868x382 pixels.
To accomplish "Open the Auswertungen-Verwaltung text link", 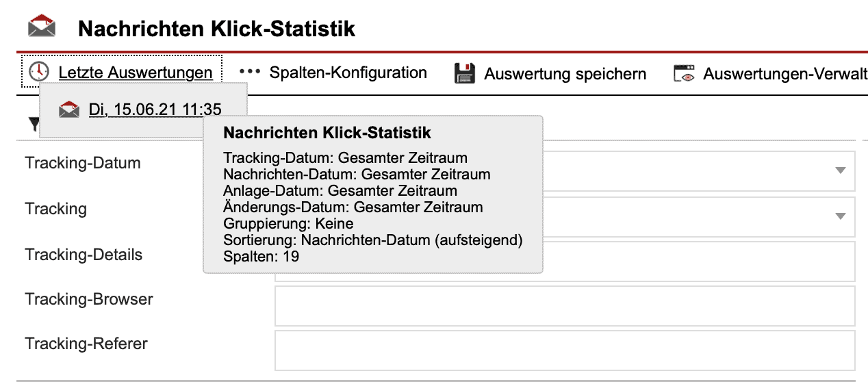I will point(784,74).
